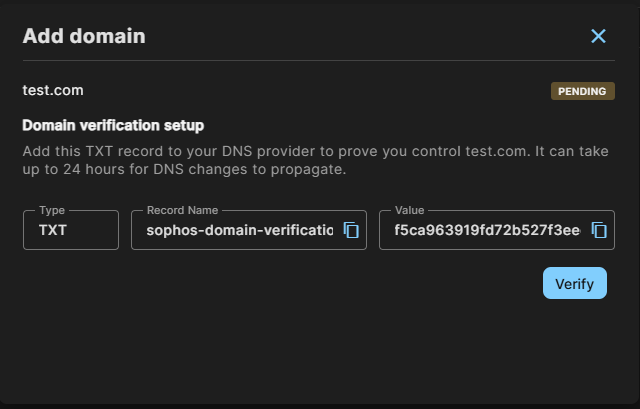Click the test.com domain name
640x409 pixels.
53,90
